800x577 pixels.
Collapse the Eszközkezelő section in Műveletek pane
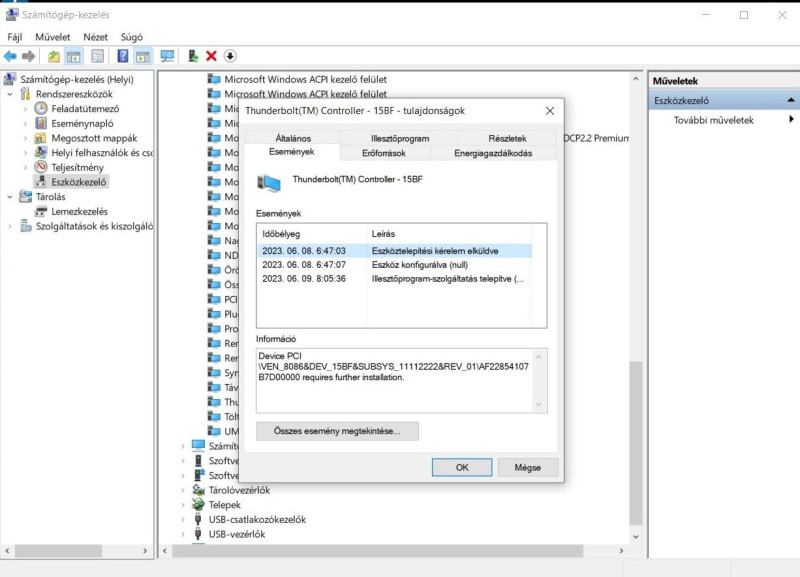(x=790, y=100)
